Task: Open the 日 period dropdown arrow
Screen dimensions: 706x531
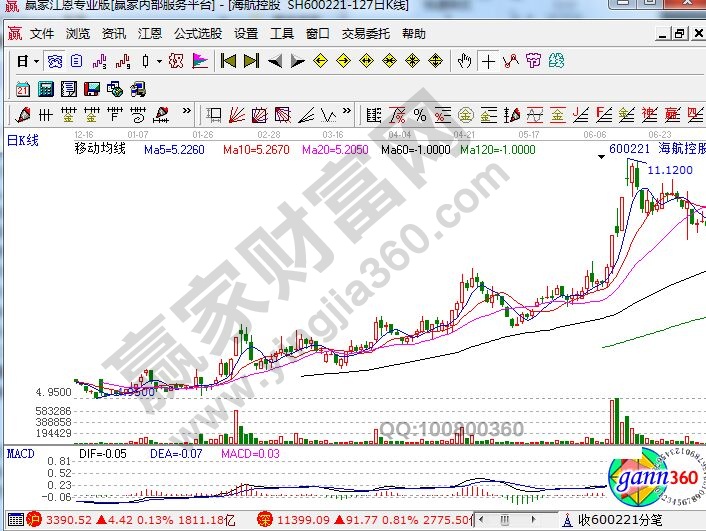Action: point(35,62)
